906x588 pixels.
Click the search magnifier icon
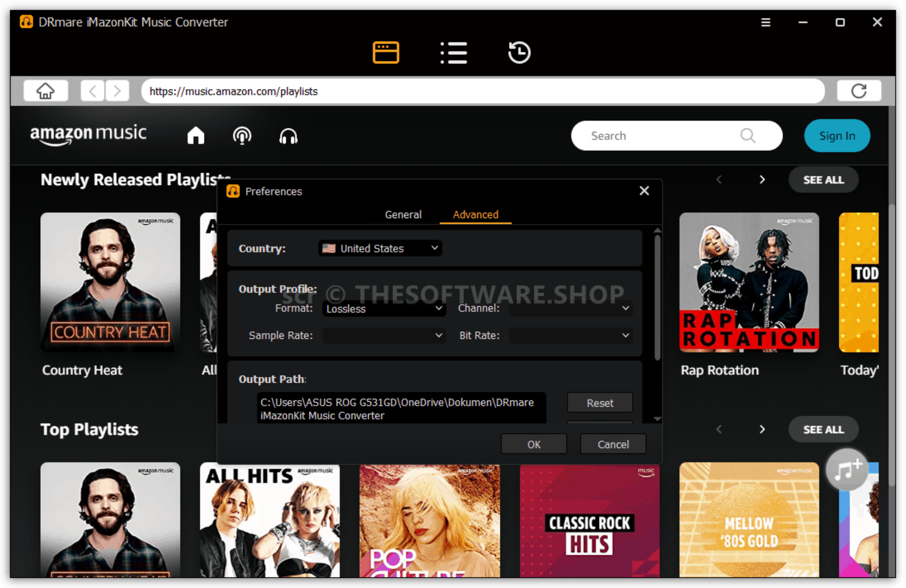[748, 135]
